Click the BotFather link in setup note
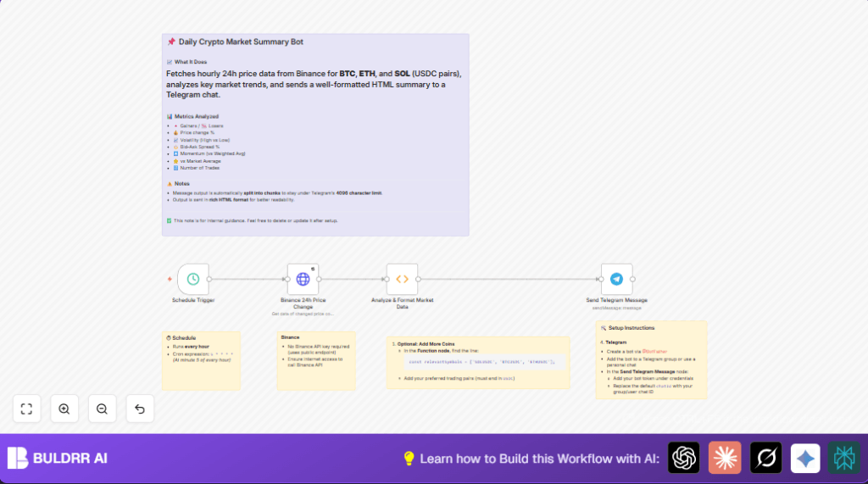This screenshot has width=868, height=484. point(654,352)
